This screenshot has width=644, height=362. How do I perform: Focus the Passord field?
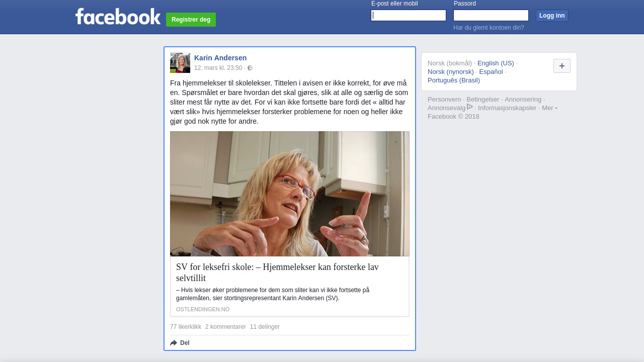point(491,16)
